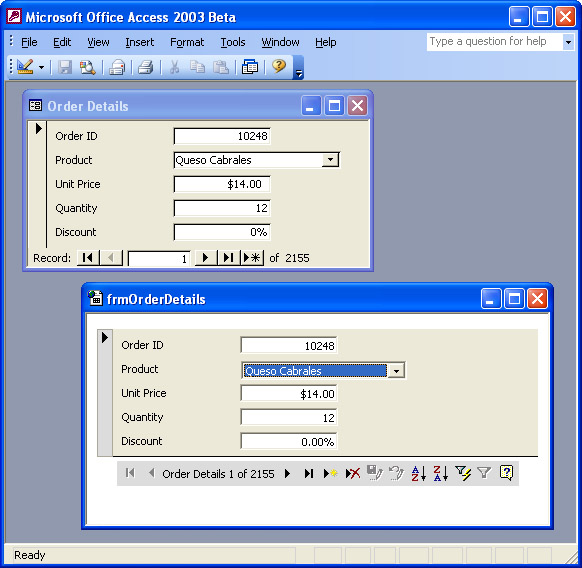Click Delete record icon in frmOrderDetails navigation
The height and width of the screenshot is (568, 582).
tap(353, 473)
